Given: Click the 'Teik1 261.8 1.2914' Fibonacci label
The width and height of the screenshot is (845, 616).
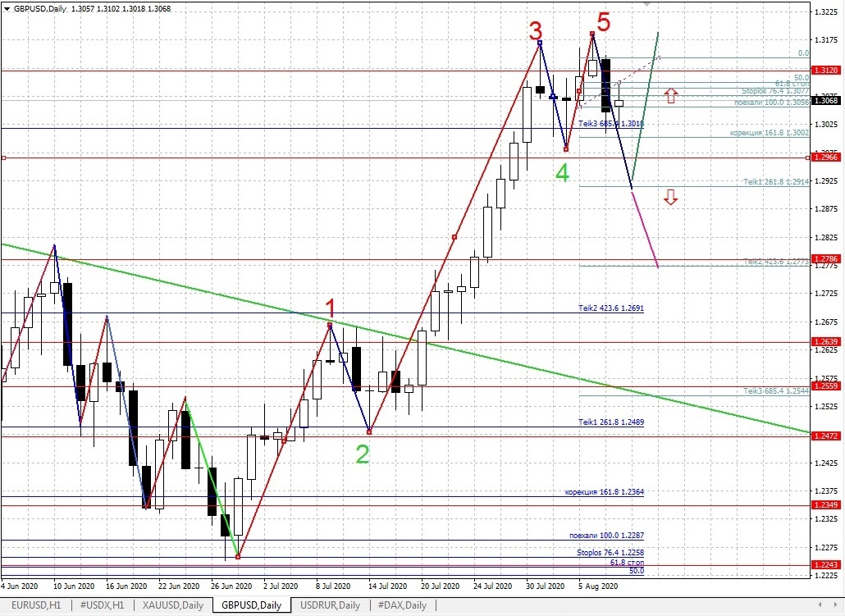Looking at the screenshot, I should click(x=776, y=181).
